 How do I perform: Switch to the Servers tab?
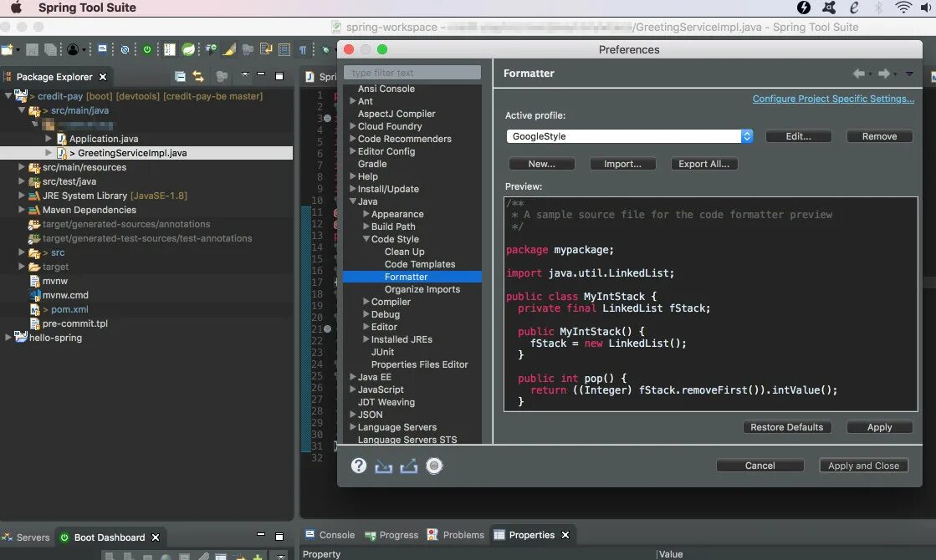[26, 537]
